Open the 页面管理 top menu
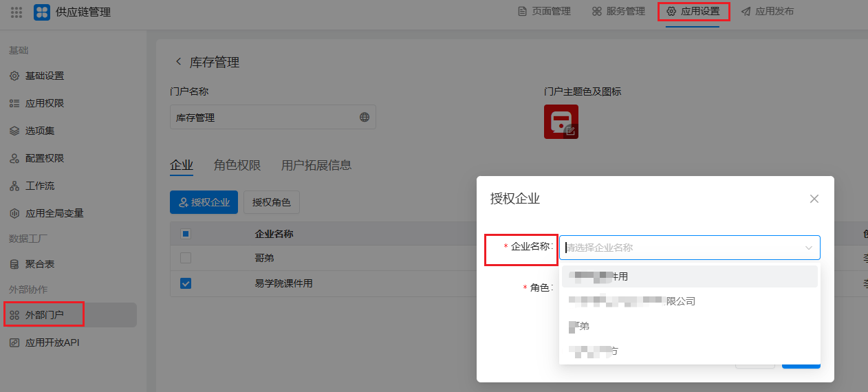This screenshot has width=868, height=392. (544, 12)
